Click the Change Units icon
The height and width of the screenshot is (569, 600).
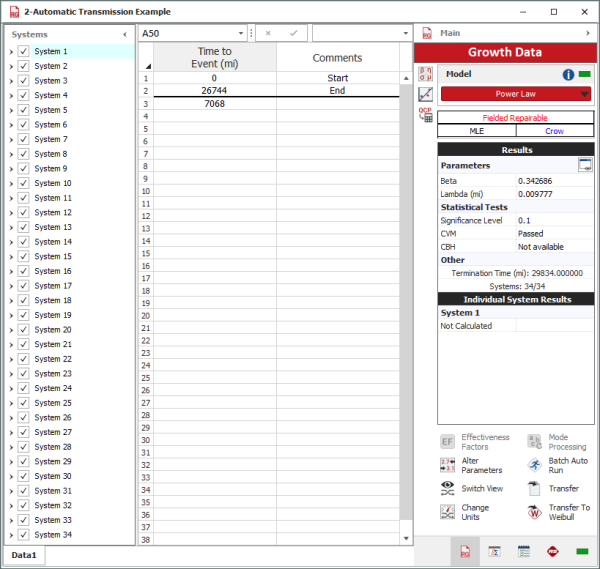point(450,513)
